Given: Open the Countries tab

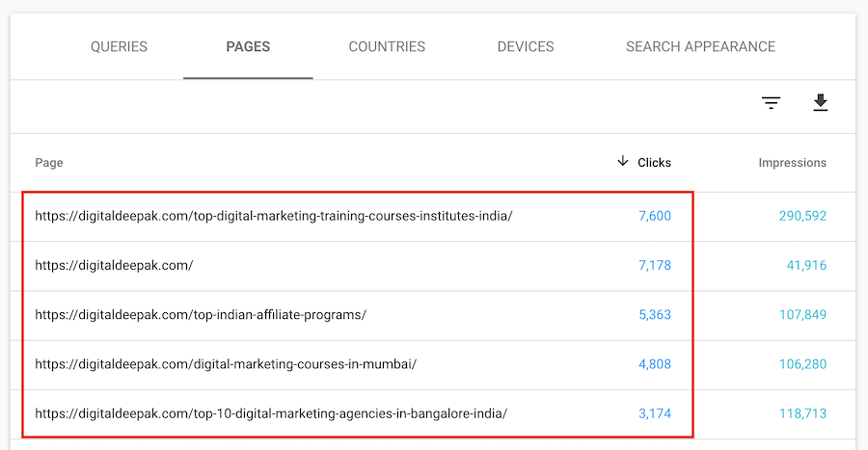Looking at the screenshot, I should coord(387,46).
